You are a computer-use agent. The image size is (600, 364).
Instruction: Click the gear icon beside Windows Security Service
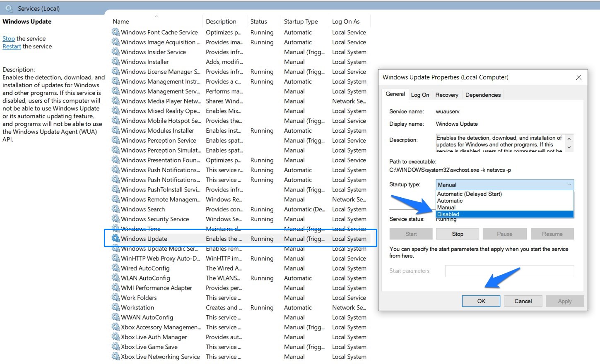point(116,219)
